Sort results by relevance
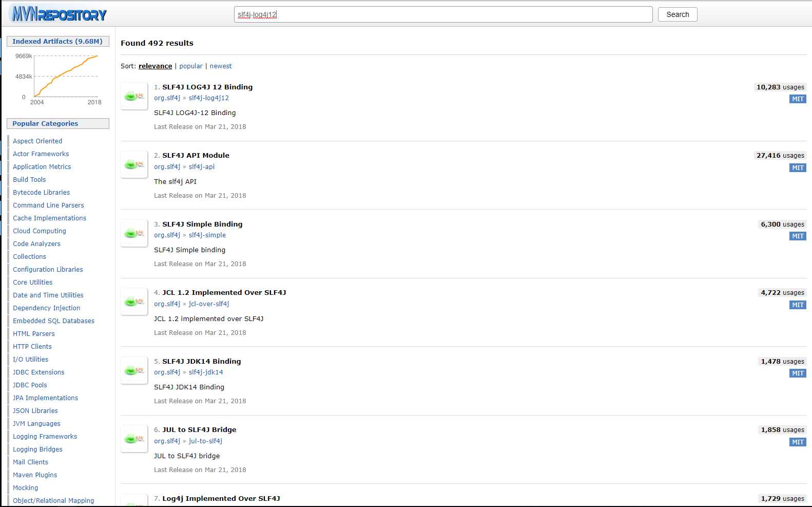This screenshot has width=812, height=507. pos(155,66)
